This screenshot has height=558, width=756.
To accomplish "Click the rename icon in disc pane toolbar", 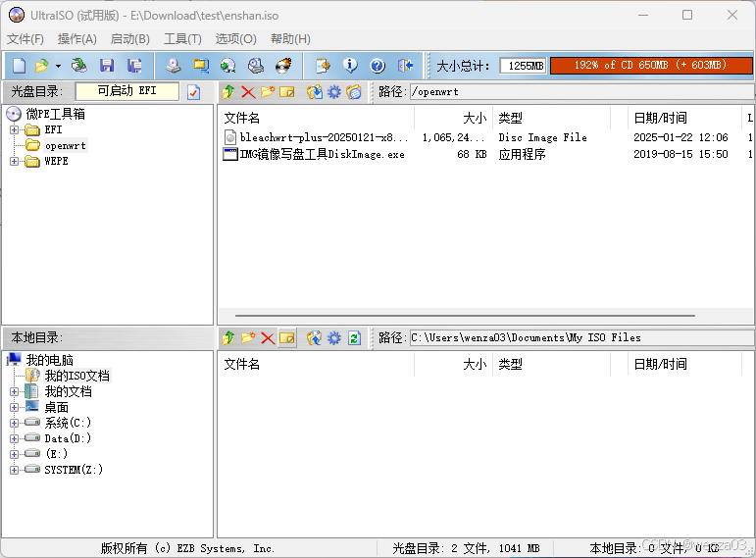I will click(287, 91).
